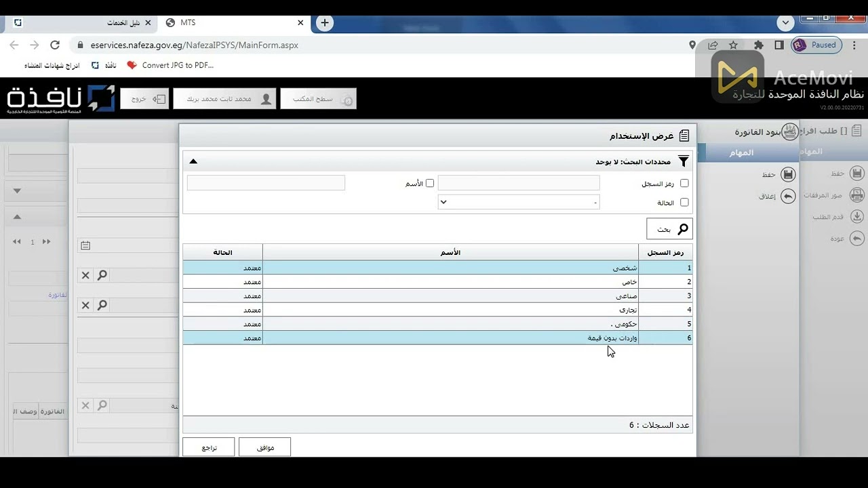Tick the الحالة filter checkbox

[x=684, y=202]
